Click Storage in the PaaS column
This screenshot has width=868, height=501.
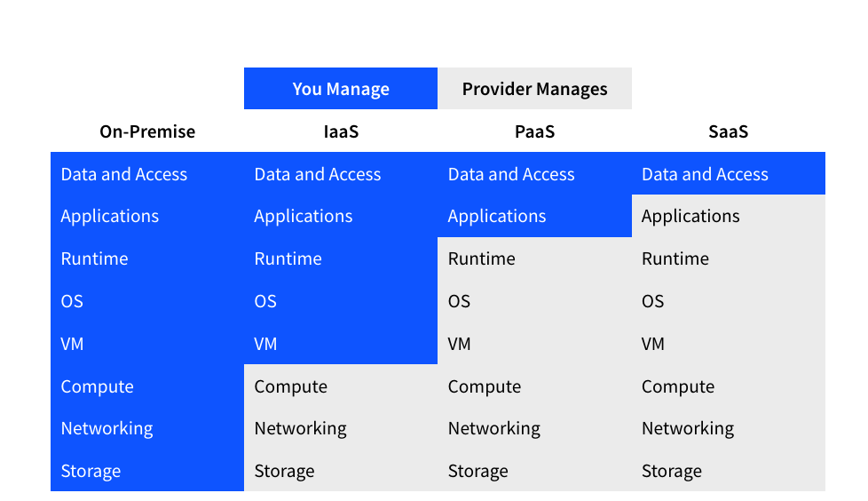(477, 471)
